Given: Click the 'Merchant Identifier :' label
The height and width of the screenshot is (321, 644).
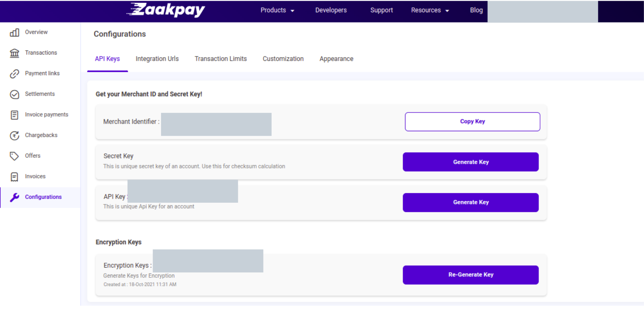Looking at the screenshot, I should point(131,122).
